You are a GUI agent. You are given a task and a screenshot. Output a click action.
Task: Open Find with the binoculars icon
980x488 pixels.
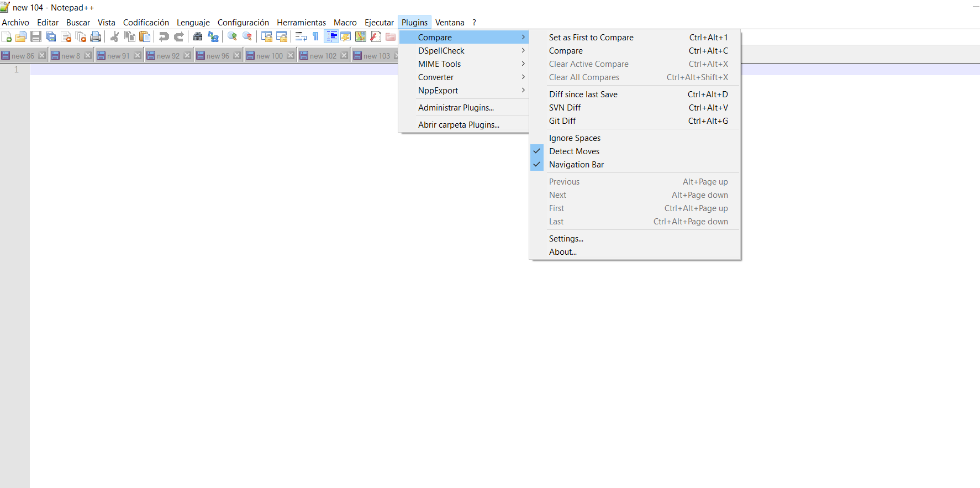[x=198, y=37]
